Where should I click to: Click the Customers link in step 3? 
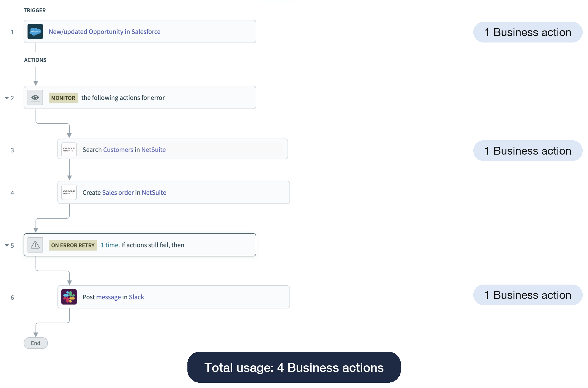pos(118,150)
